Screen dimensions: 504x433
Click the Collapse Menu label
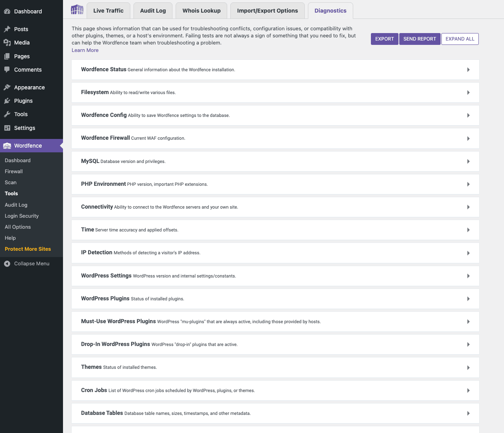32,264
